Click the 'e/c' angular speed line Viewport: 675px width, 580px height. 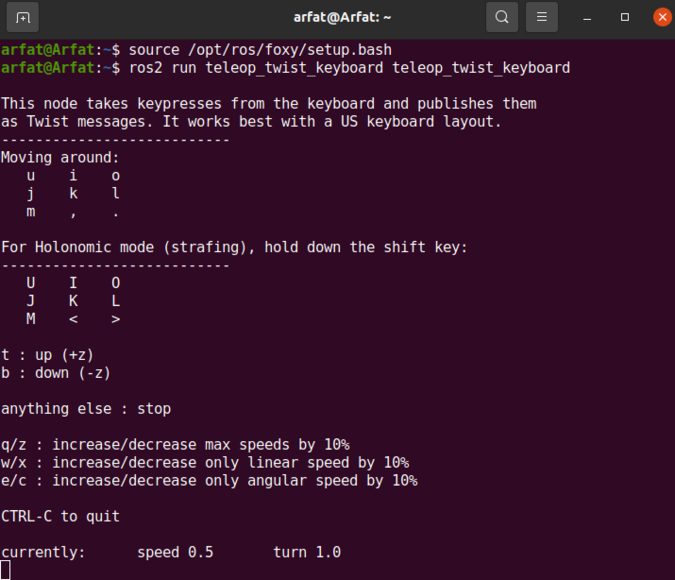click(209, 480)
